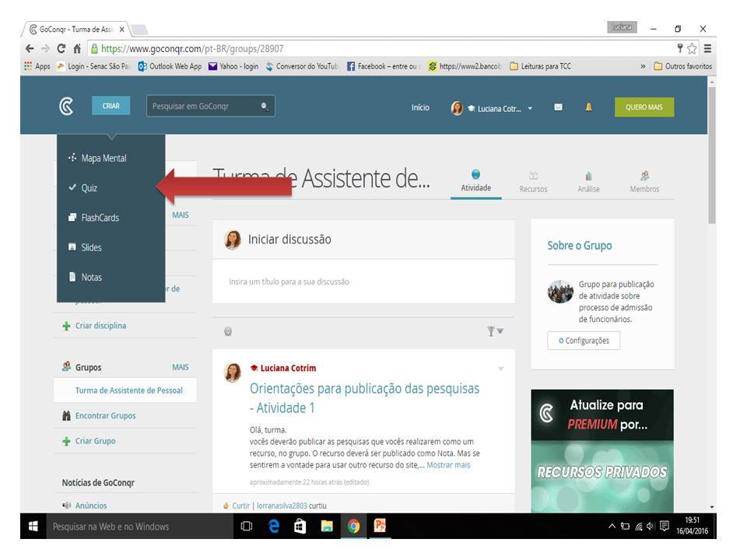The image size is (747, 560).
Task: Go to Início in the header
Action: (x=420, y=107)
